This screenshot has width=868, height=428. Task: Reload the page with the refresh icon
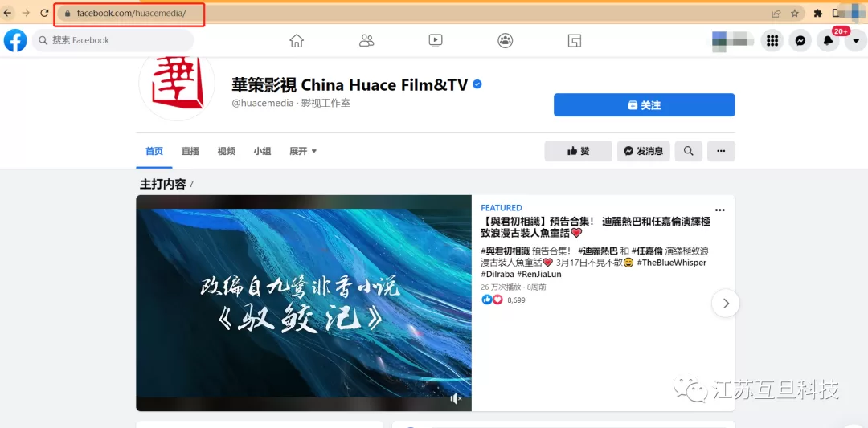click(x=45, y=14)
